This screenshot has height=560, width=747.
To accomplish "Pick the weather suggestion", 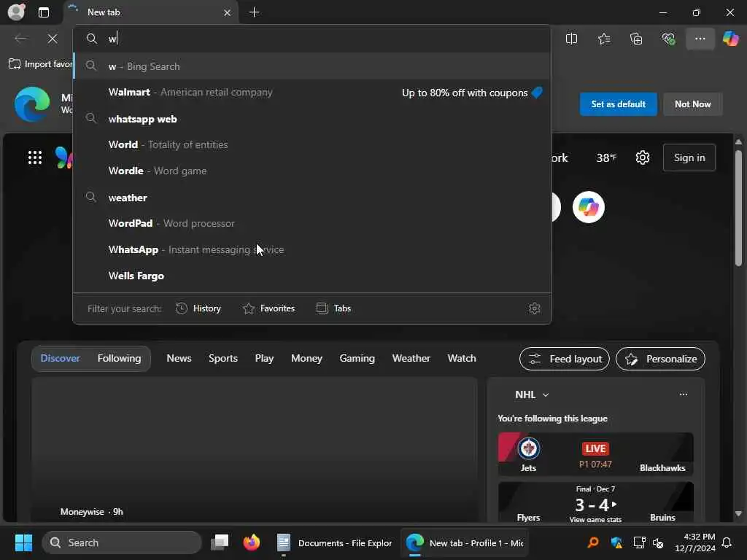I will (312, 198).
